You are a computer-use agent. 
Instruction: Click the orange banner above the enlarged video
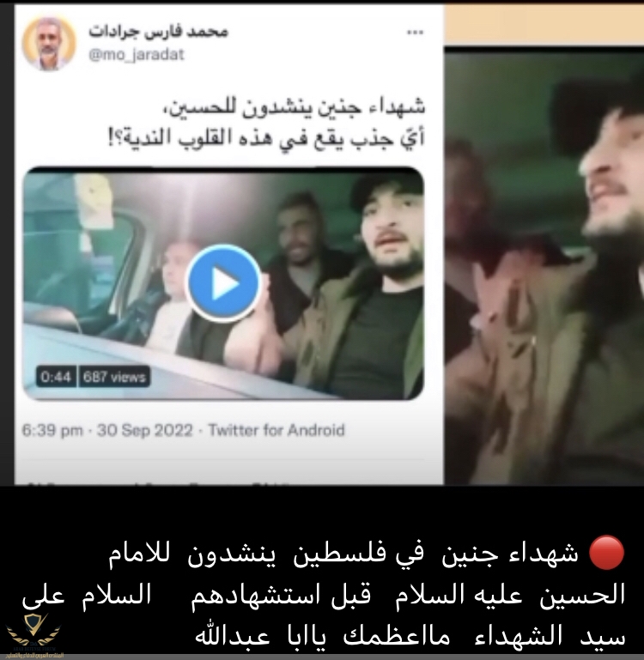pyautogui.click(x=544, y=23)
